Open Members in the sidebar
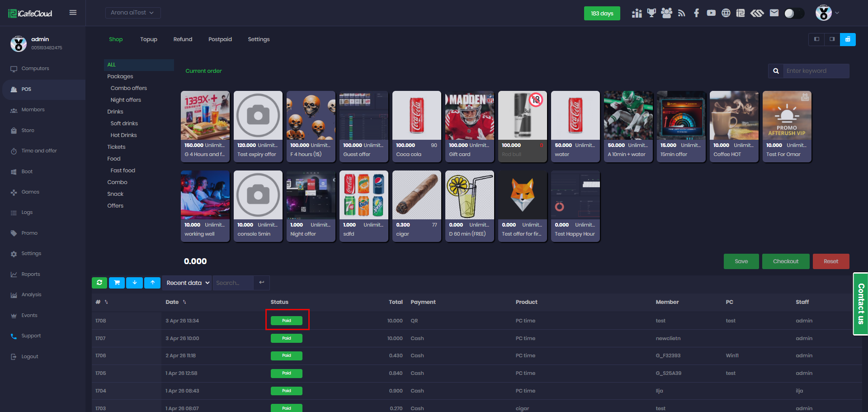Image resolution: width=868 pixels, height=412 pixels. [33, 110]
